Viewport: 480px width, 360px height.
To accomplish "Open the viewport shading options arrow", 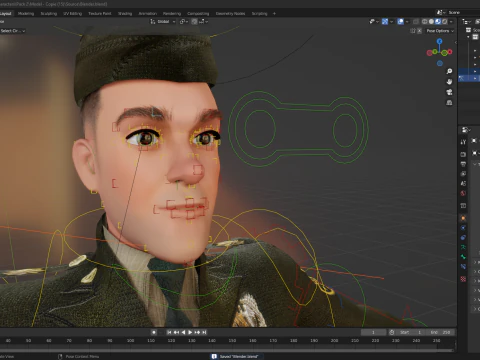I will [x=451, y=21].
